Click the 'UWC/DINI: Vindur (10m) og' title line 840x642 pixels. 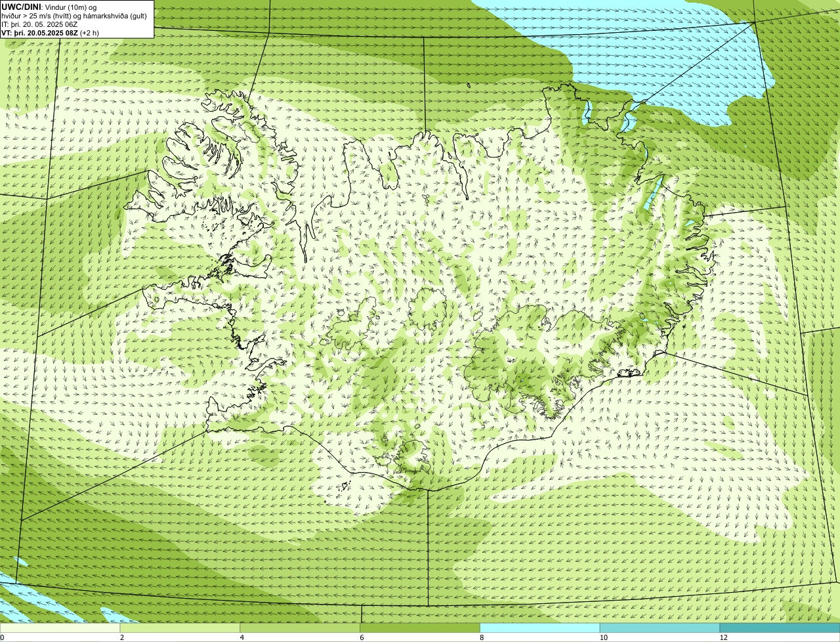click(49, 7)
